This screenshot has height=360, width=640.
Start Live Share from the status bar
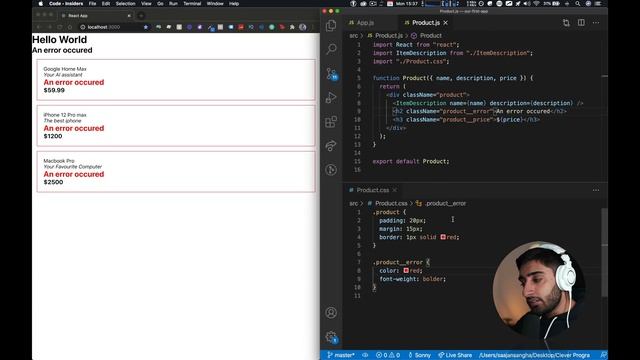click(x=455, y=355)
